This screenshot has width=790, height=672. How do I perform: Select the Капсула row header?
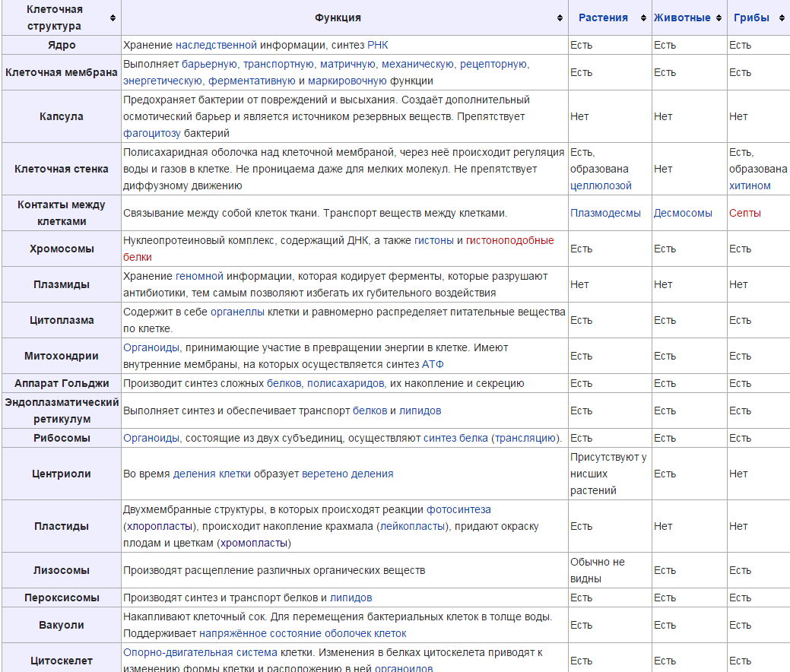(62, 116)
